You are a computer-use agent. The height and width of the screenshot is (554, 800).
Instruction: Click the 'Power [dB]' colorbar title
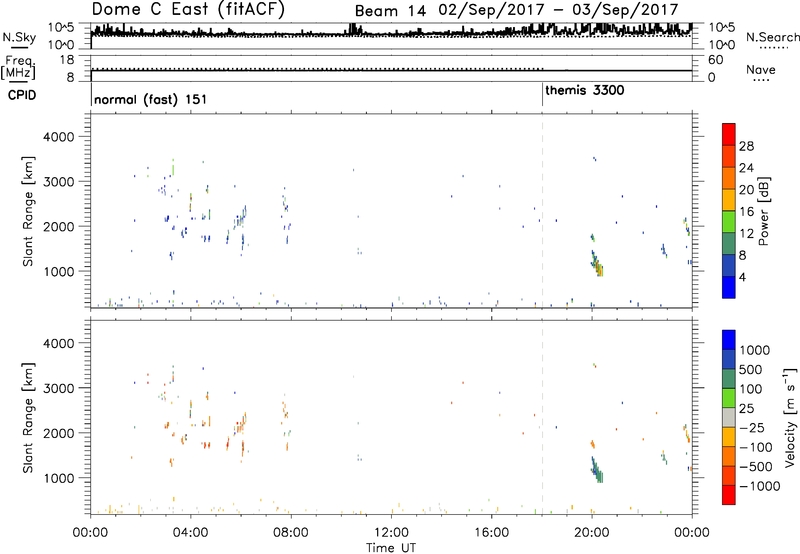pos(763,211)
